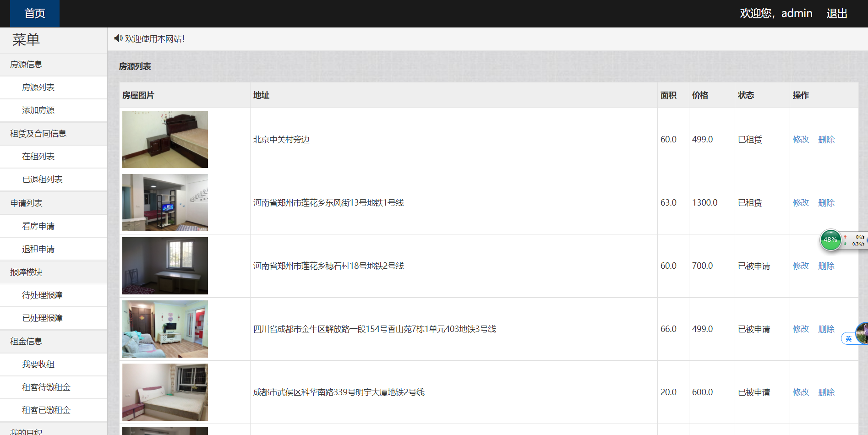Open the 北京中关村旁边 room photo

[165, 139]
